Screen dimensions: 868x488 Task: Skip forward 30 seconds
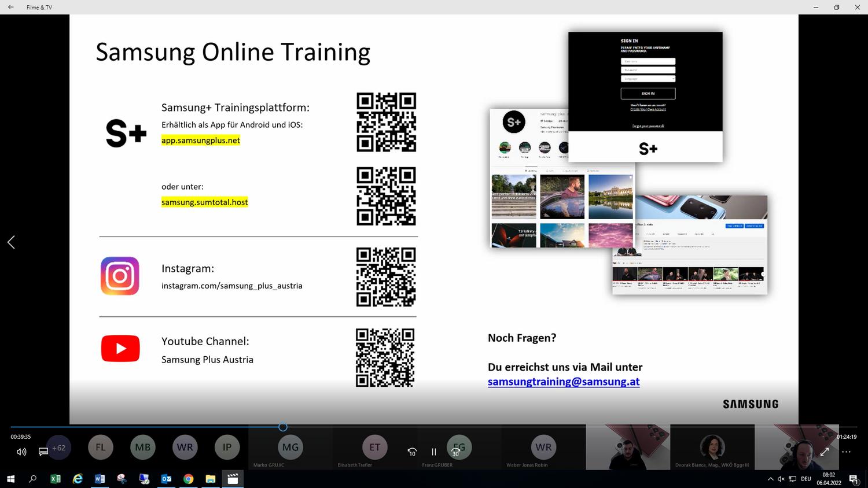(x=456, y=452)
